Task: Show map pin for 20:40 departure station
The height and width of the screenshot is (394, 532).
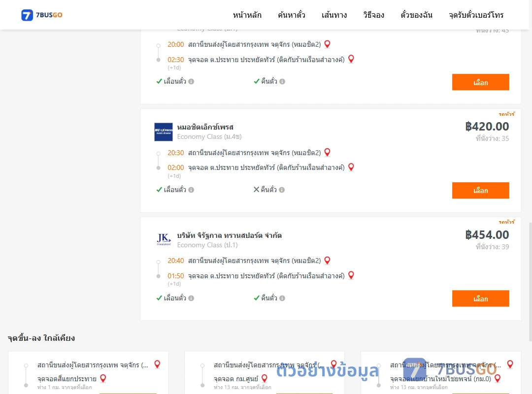Action: coord(328,261)
